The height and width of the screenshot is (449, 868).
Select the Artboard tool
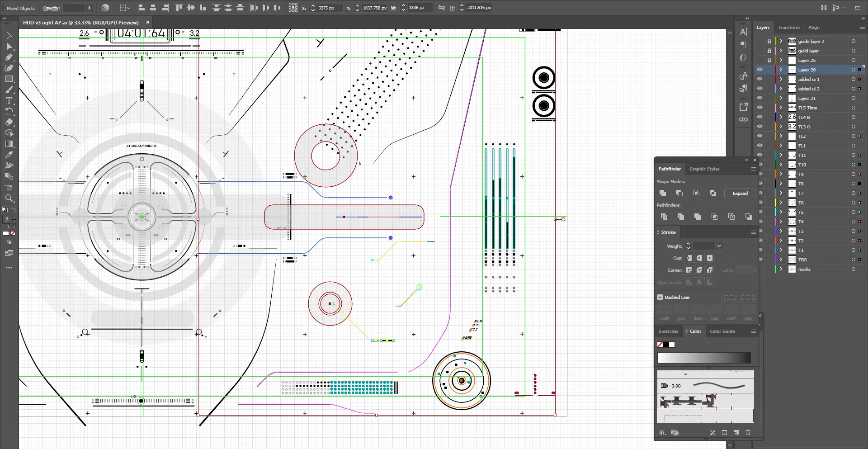9,188
